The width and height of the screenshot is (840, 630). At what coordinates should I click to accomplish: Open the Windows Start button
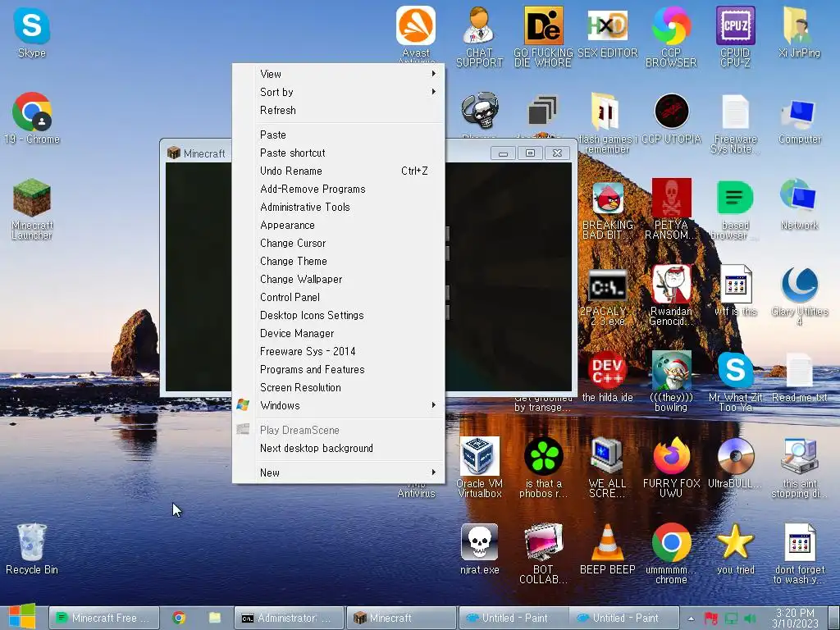[x=22, y=616]
